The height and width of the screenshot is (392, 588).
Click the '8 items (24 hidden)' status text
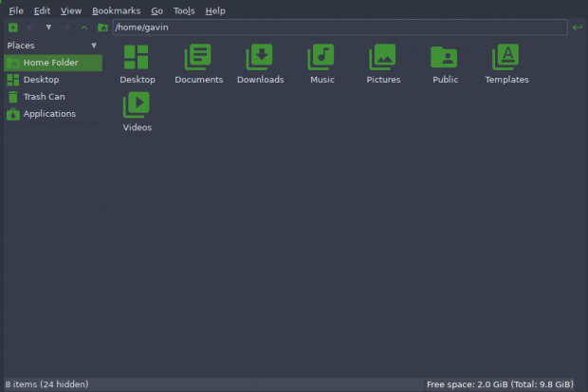tap(46, 384)
